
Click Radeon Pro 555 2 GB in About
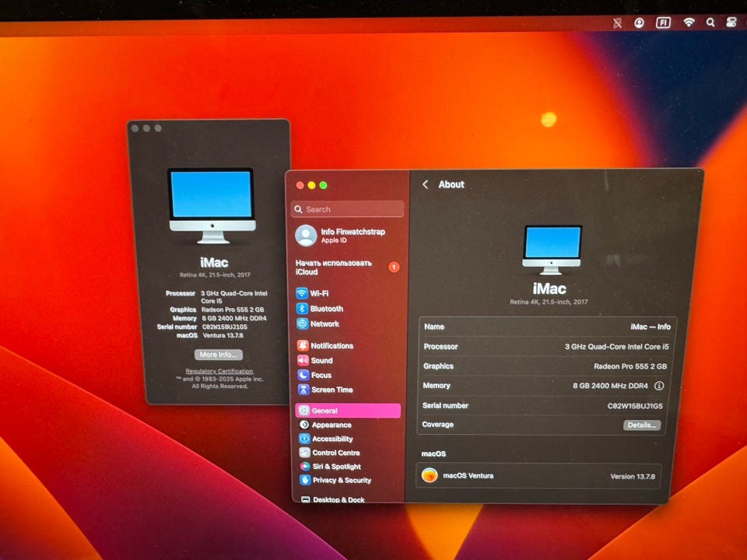tap(630, 366)
